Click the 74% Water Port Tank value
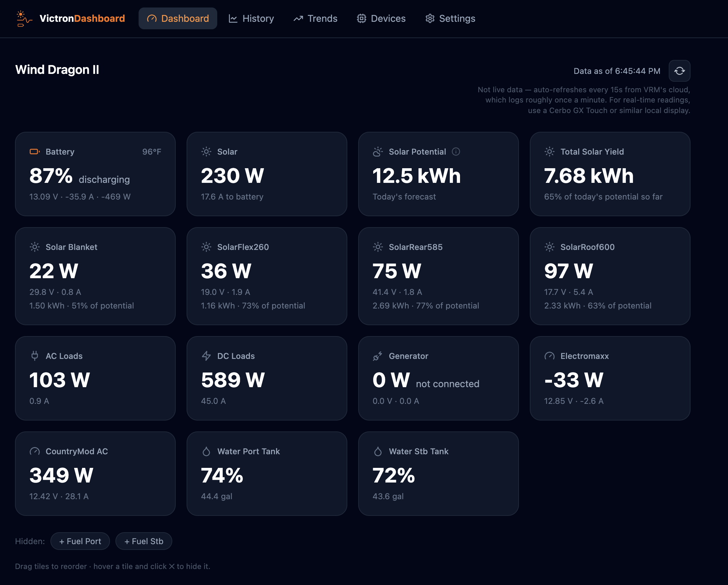 coord(222,475)
